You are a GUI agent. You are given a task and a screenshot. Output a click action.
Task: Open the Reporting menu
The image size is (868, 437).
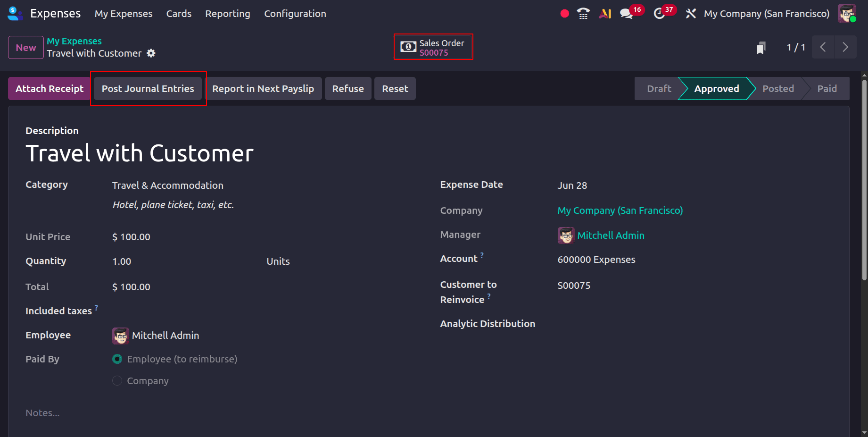coord(228,14)
